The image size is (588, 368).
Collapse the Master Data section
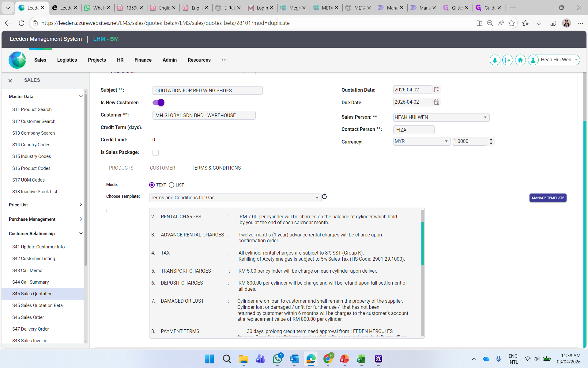coord(81,96)
